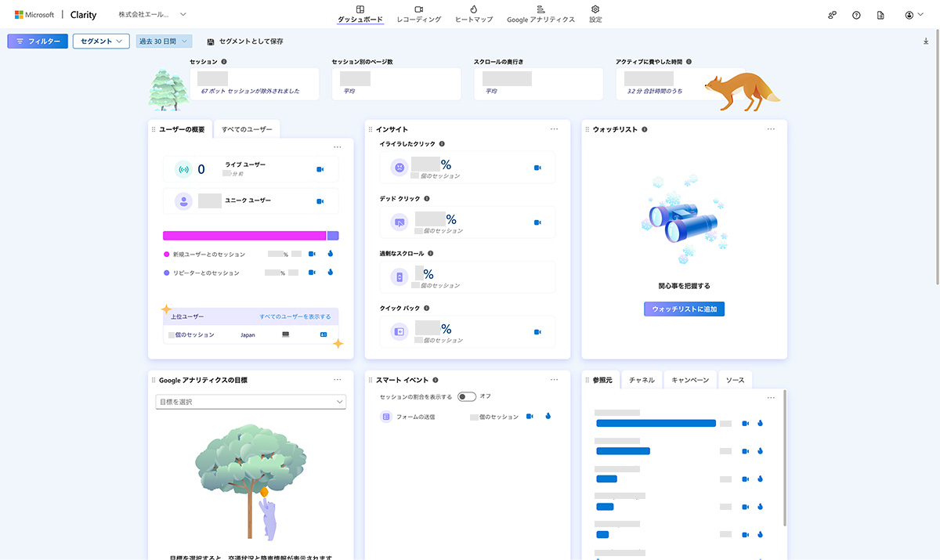
Task: Open heatmap for form submit smart event
Action: (548, 417)
